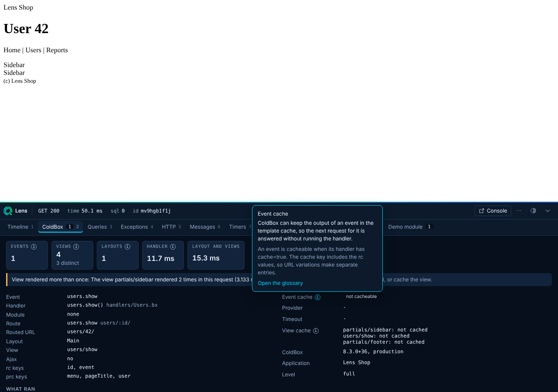This screenshot has height=392, width=558.
Task: Click the 'menu, pageTitle, user' prc keys value
Action: click(99, 376)
